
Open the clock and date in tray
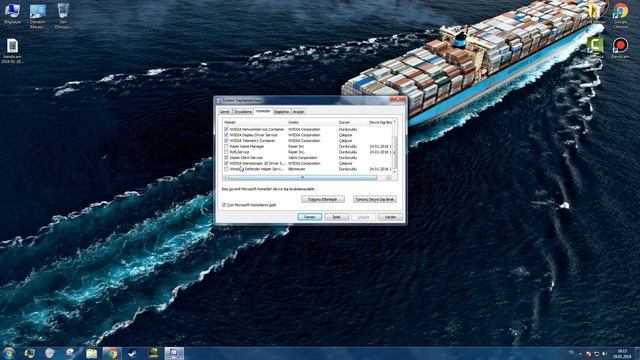(x=622, y=353)
